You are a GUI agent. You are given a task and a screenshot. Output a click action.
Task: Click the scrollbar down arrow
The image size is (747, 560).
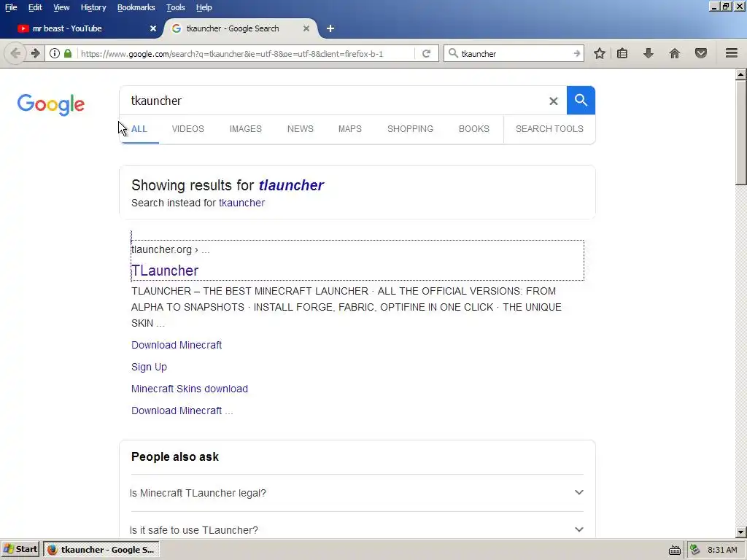point(741,532)
